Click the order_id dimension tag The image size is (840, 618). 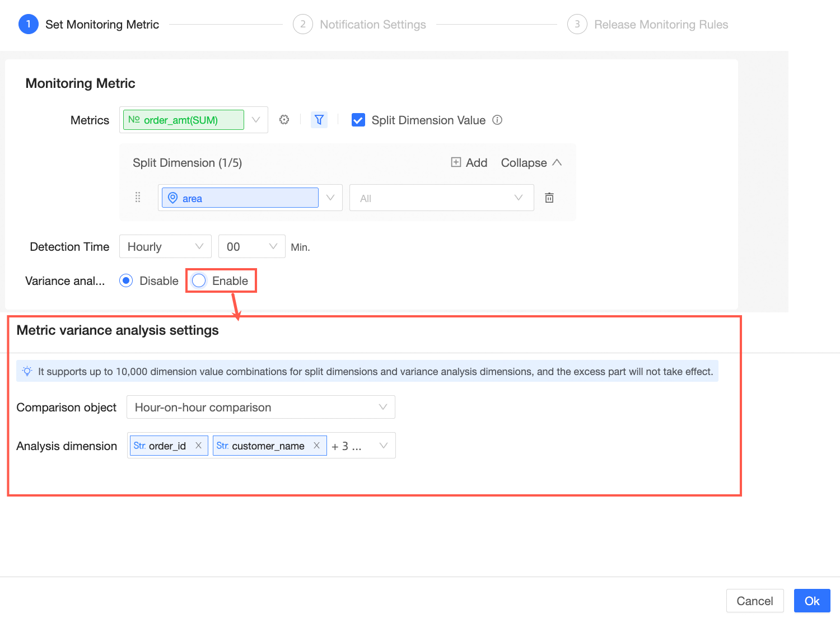tap(169, 446)
